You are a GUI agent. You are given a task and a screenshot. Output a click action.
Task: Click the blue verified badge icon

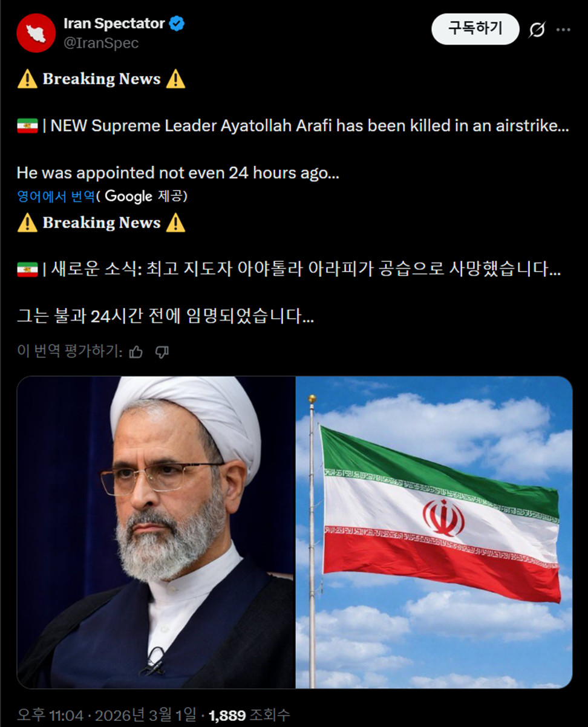(177, 24)
